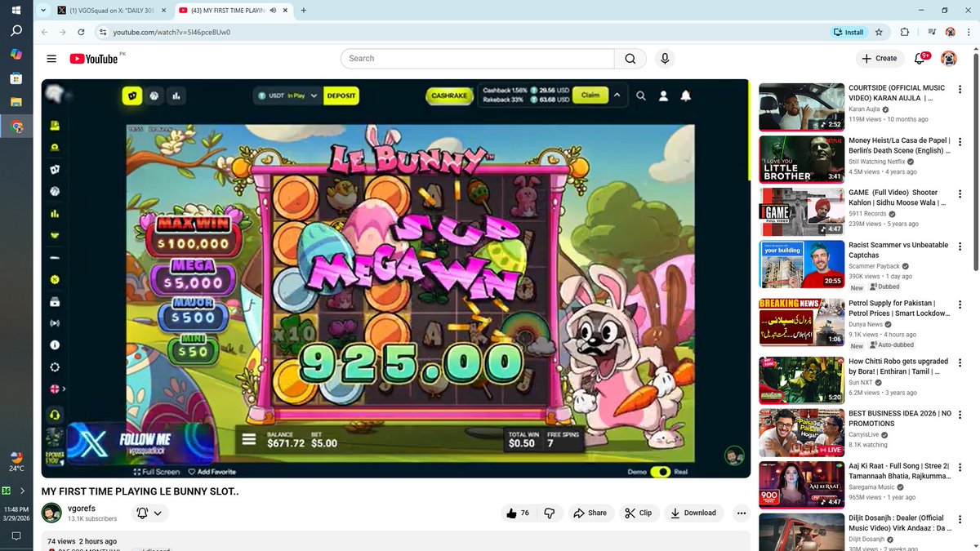Open Windows notification center icon
Image resolution: width=980 pixels, height=551 pixels.
pyautogui.click(x=16, y=535)
